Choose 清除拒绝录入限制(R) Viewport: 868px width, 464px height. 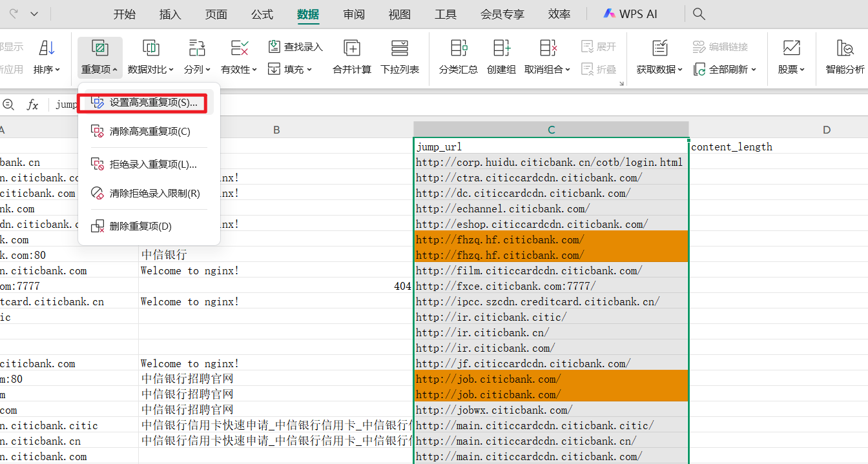click(x=149, y=193)
